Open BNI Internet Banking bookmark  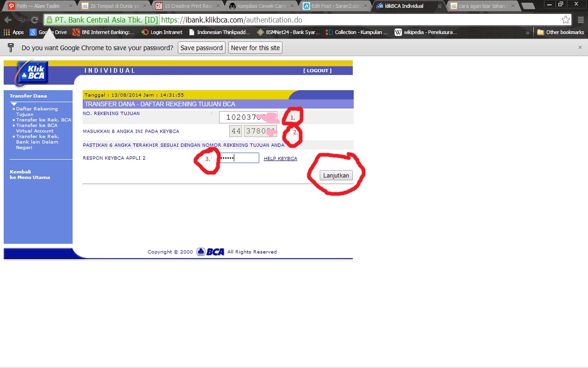click(104, 32)
